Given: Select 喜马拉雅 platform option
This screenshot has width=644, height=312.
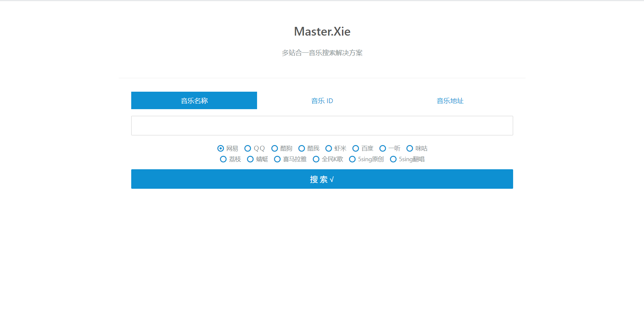Looking at the screenshot, I should (x=277, y=159).
